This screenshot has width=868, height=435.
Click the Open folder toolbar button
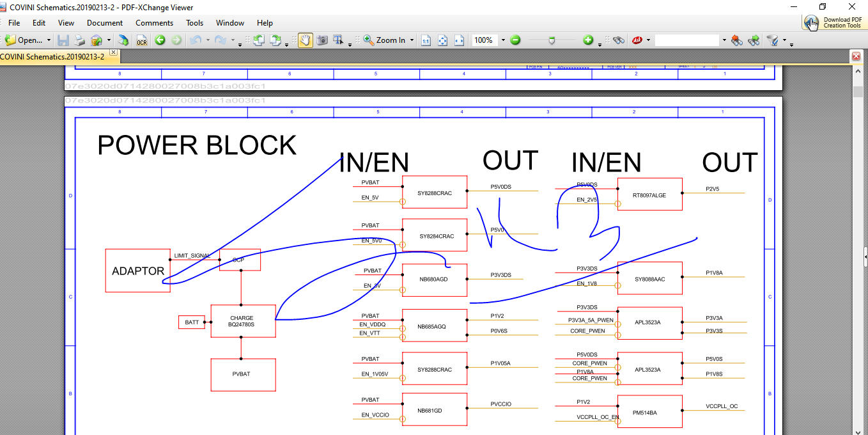point(24,40)
